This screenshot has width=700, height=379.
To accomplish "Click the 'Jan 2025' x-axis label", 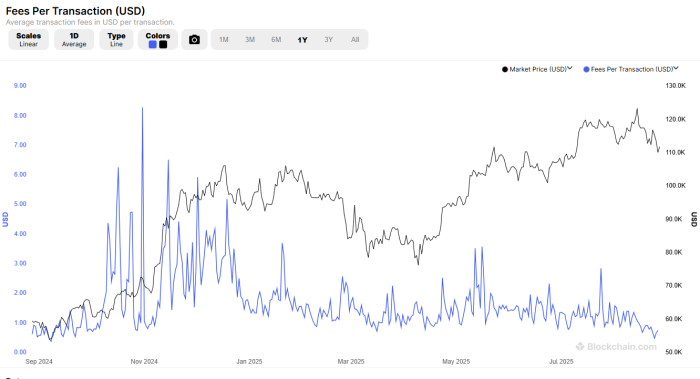I will point(249,362).
